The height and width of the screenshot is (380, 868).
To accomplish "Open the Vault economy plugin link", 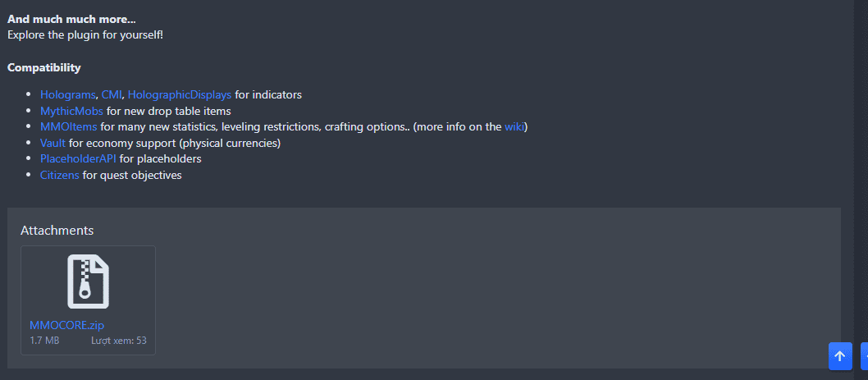I will pyautogui.click(x=53, y=143).
